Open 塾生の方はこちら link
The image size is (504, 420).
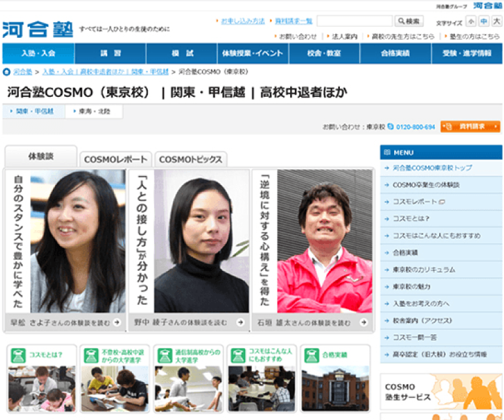click(x=475, y=37)
